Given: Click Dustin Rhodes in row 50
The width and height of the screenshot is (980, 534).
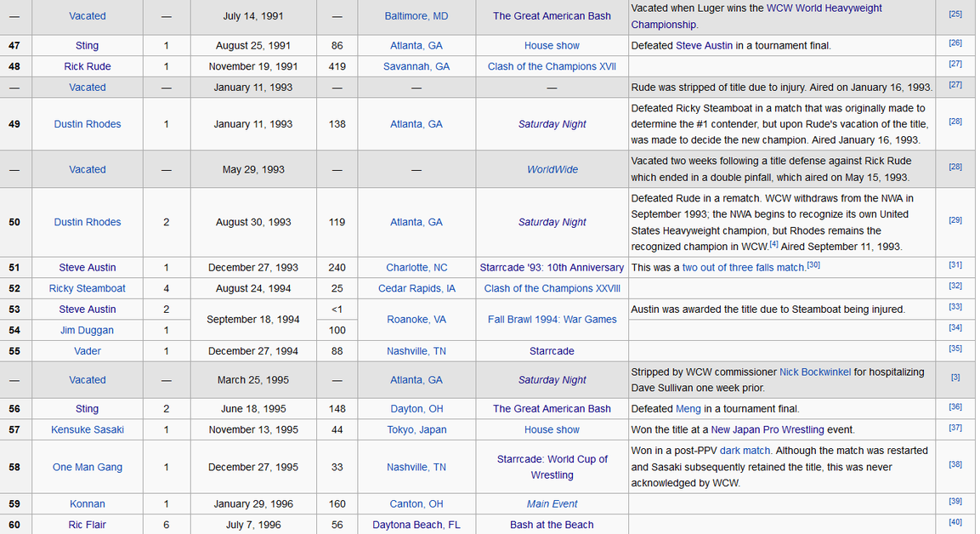Looking at the screenshot, I should tap(87, 222).
